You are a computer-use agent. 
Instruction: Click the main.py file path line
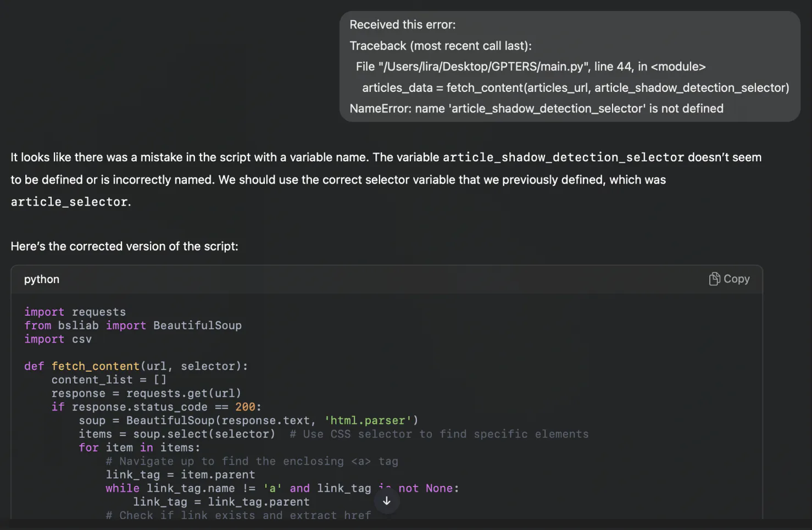530,67
